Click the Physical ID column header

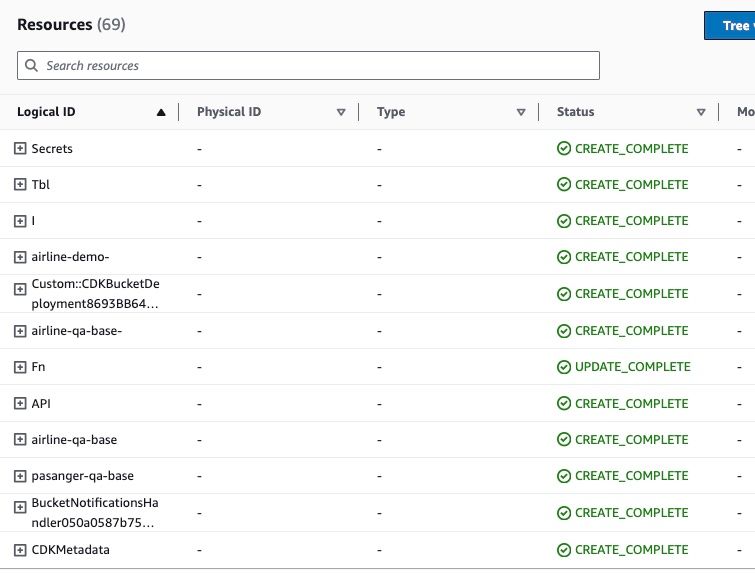point(229,112)
